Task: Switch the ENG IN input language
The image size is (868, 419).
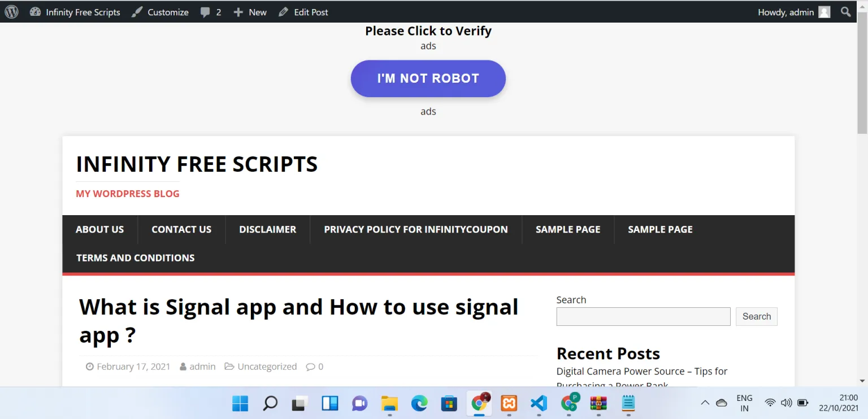Action: click(x=744, y=403)
